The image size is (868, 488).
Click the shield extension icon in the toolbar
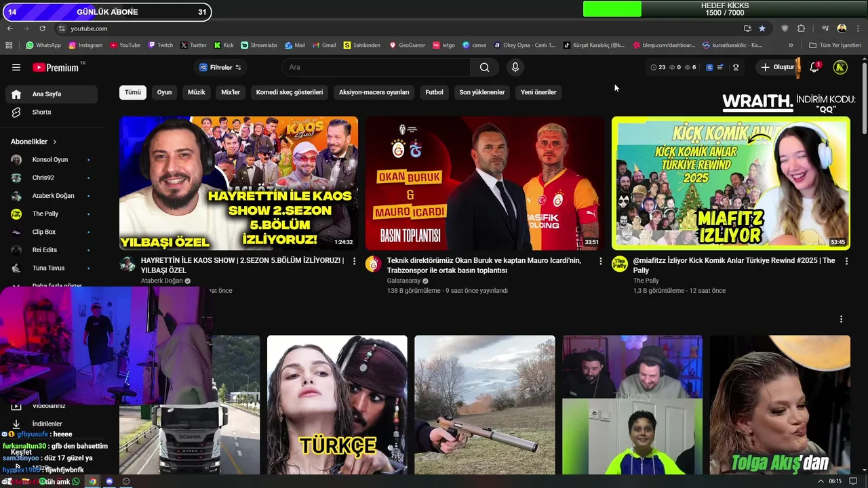[785, 28]
